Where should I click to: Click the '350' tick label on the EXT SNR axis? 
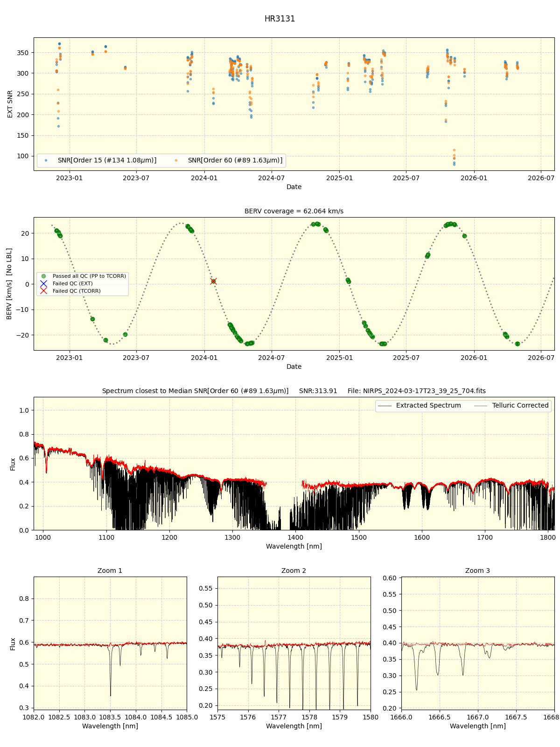point(23,53)
